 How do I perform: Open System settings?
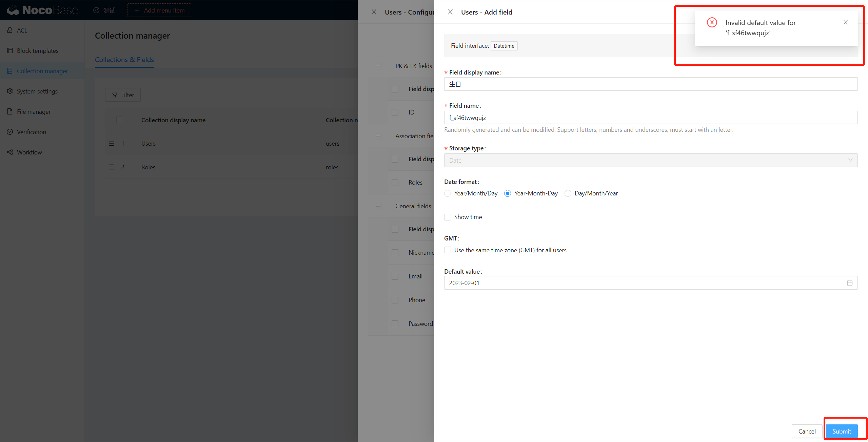(x=37, y=91)
